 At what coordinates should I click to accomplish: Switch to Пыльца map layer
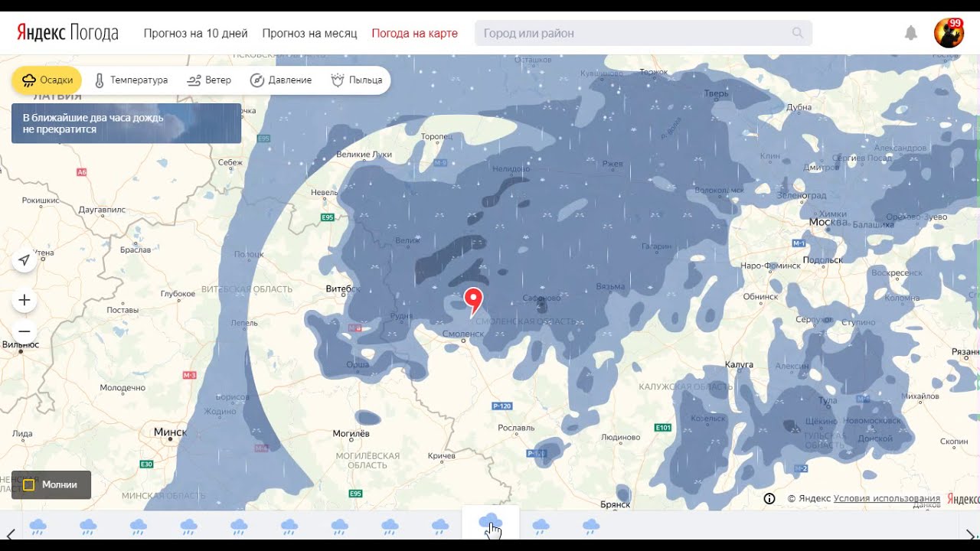[357, 80]
